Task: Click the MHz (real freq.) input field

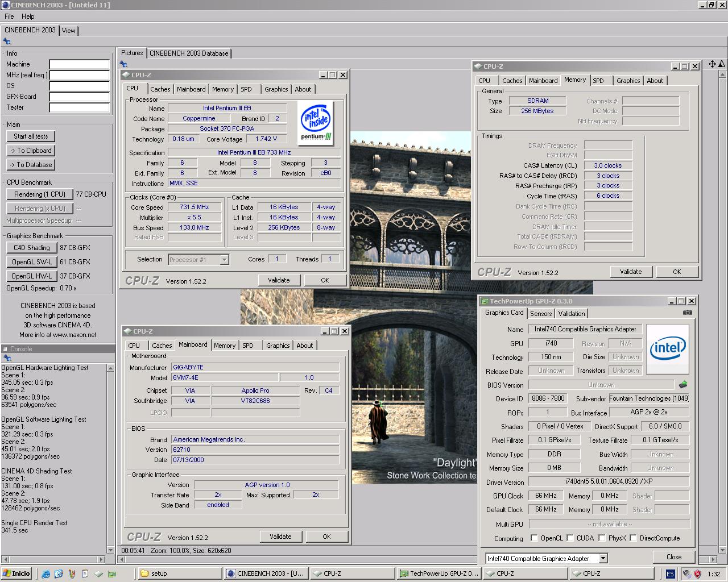Action: pyautogui.click(x=79, y=75)
